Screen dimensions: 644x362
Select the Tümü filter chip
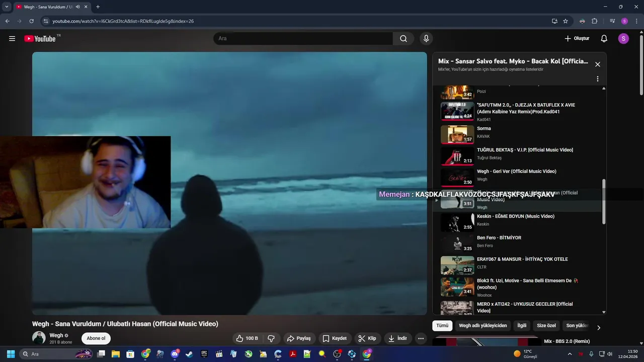click(x=442, y=326)
